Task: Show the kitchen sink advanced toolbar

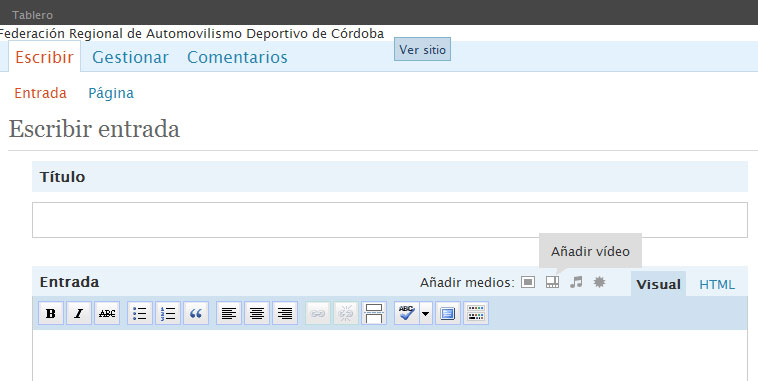Action: pyautogui.click(x=476, y=313)
